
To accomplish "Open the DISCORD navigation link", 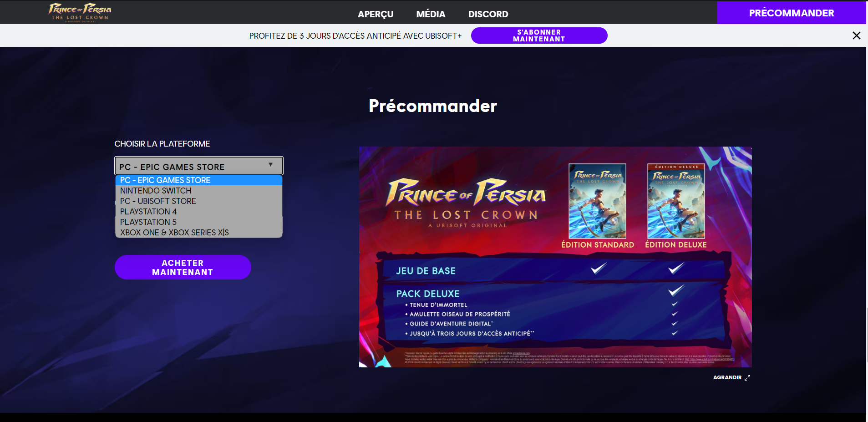I will pos(488,14).
